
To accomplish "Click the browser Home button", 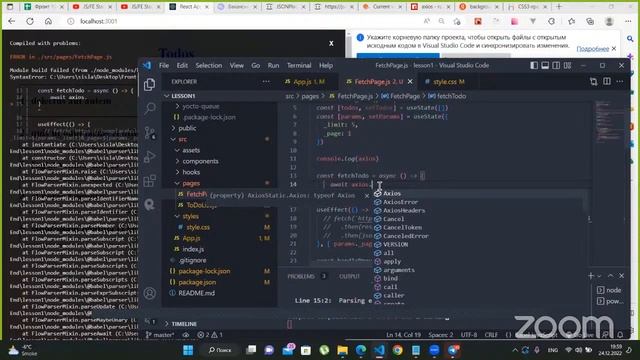I will point(48,21).
